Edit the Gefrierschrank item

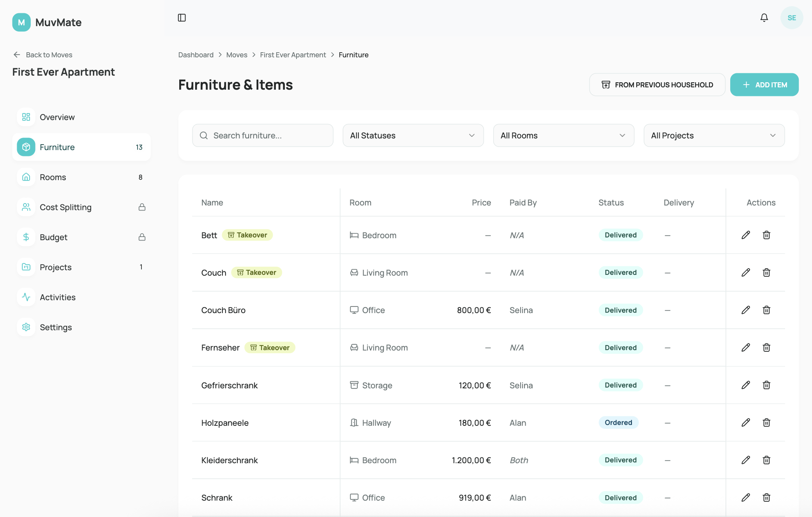tap(745, 385)
